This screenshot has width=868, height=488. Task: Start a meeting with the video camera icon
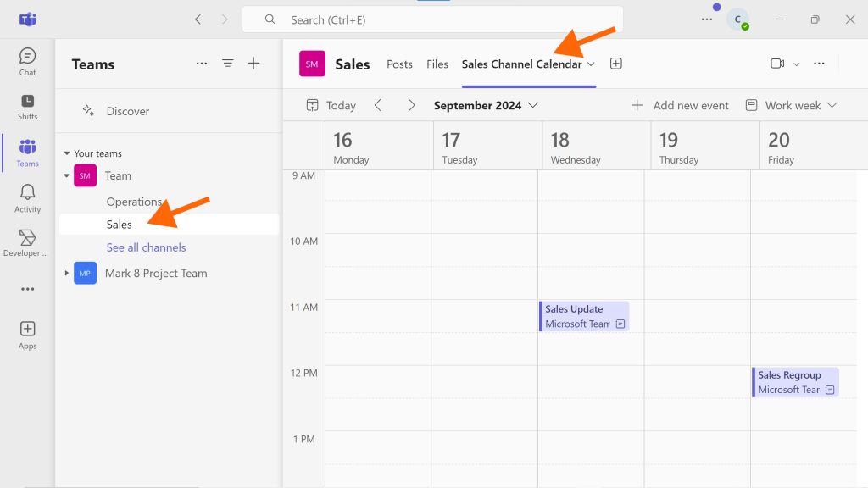click(x=777, y=64)
